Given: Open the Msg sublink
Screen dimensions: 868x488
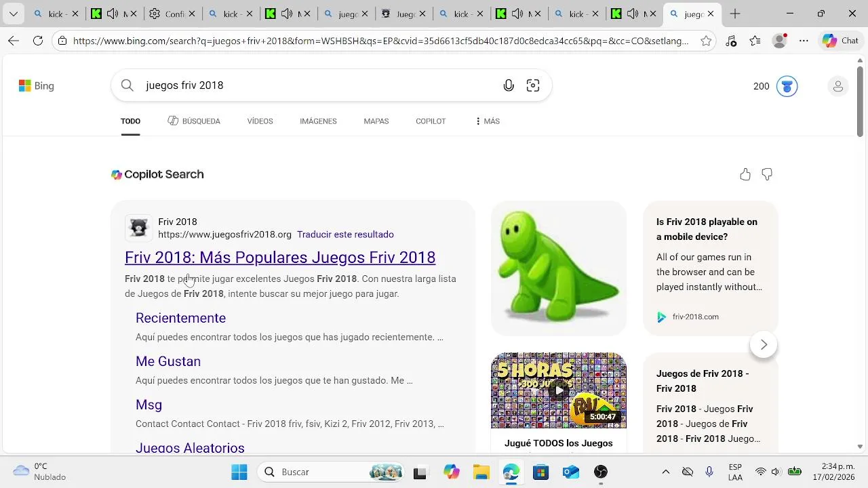Looking at the screenshot, I should (x=149, y=405).
